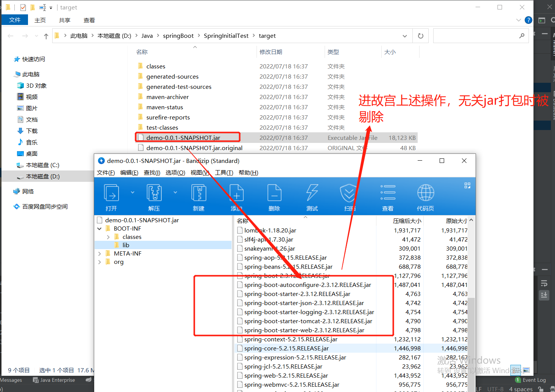Click the Open toolbar icon in Bandizip
555x392 pixels.
[112, 193]
